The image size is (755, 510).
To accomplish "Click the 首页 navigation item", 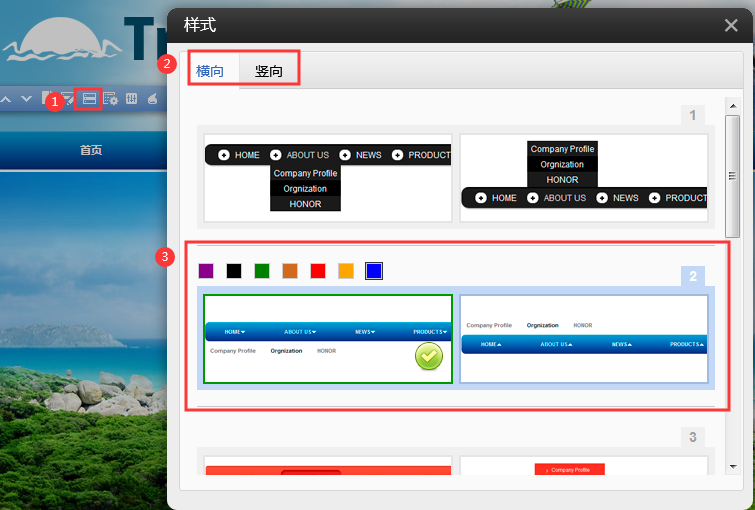I will (x=91, y=150).
